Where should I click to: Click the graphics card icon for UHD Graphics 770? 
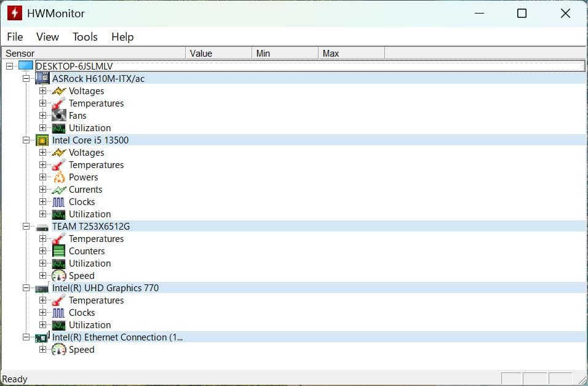tap(42, 288)
